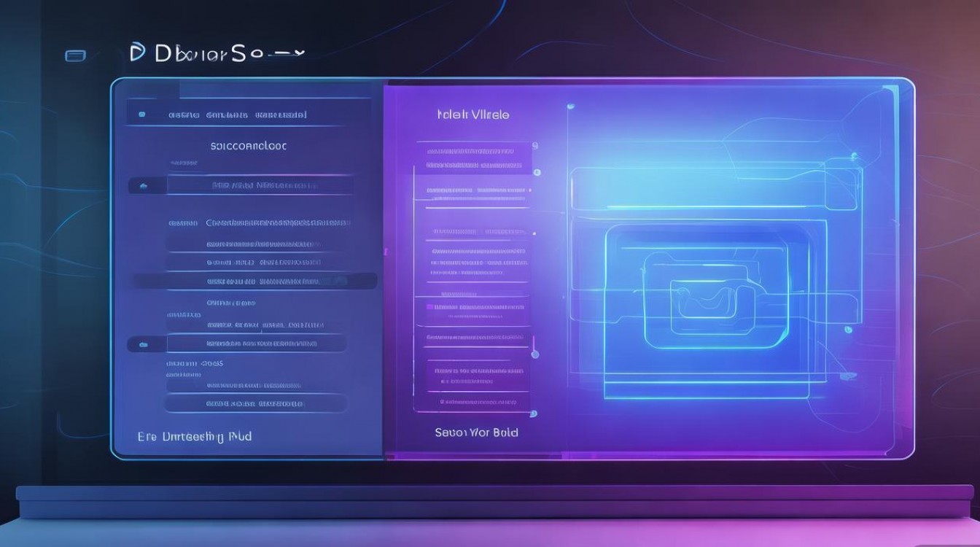Click the small rectangle icon left of the title

75,55
